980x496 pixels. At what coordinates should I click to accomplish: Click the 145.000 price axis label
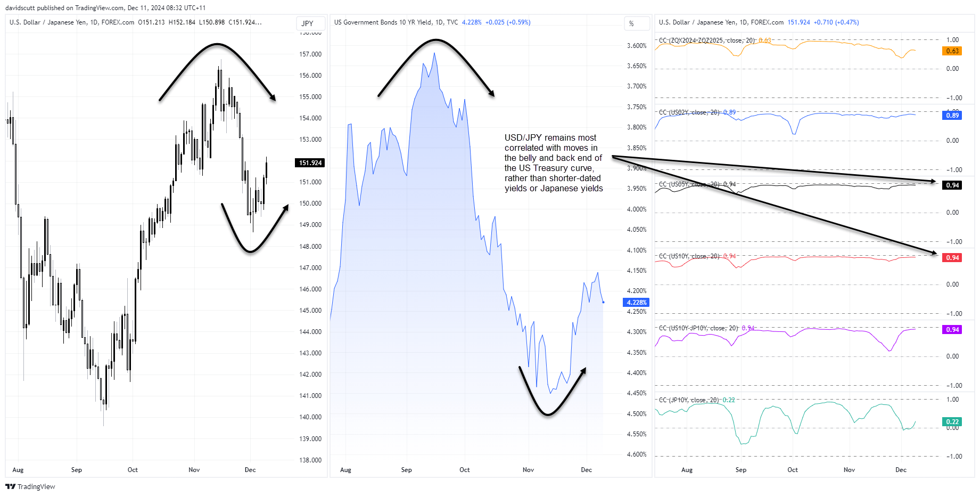point(310,311)
